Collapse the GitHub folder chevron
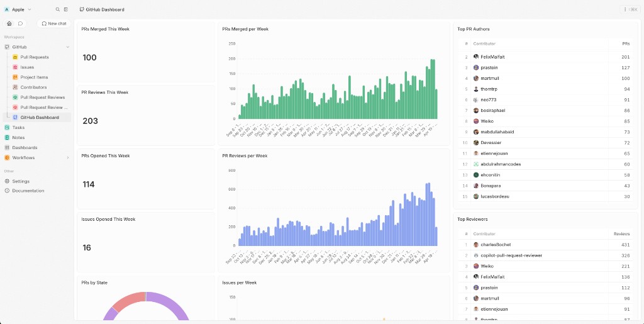Screen dimensions: 644x324 (x=68, y=47)
